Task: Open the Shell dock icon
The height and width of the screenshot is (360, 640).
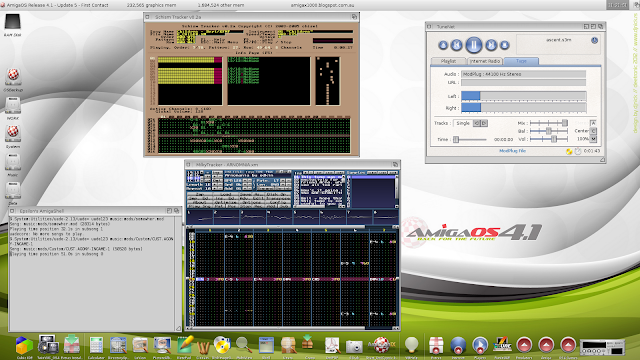Action: coord(266,345)
